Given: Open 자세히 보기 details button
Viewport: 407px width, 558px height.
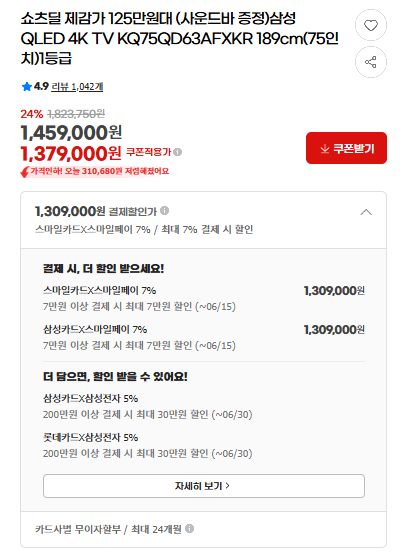Looking at the screenshot, I should [x=204, y=486].
